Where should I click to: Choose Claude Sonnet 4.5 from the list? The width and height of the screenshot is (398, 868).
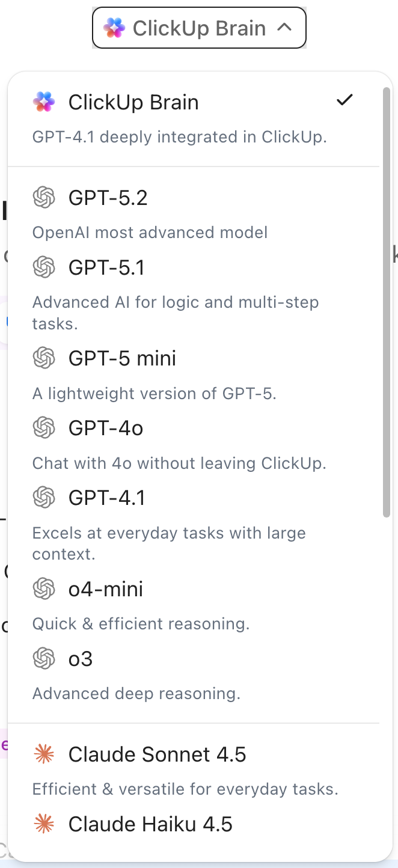tap(157, 754)
